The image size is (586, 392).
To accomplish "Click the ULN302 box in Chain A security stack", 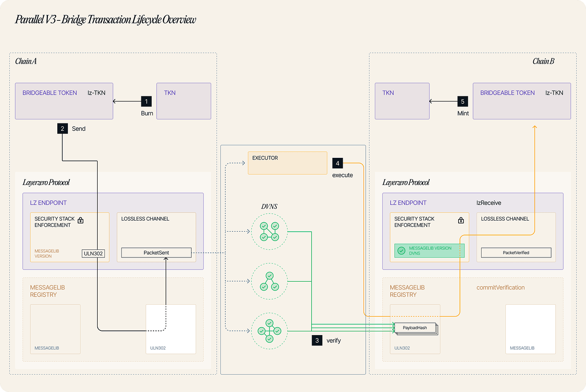I will [93, 253].
